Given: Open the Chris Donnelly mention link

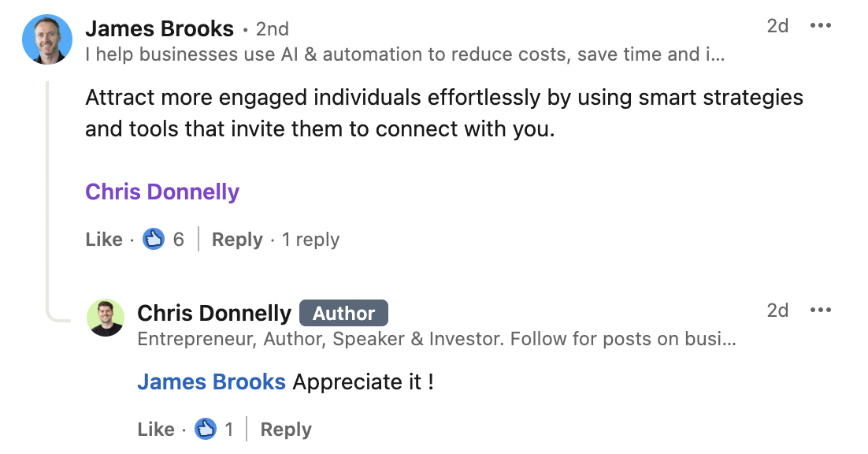Looking at the screenshot, I should [x=162, y=191].
